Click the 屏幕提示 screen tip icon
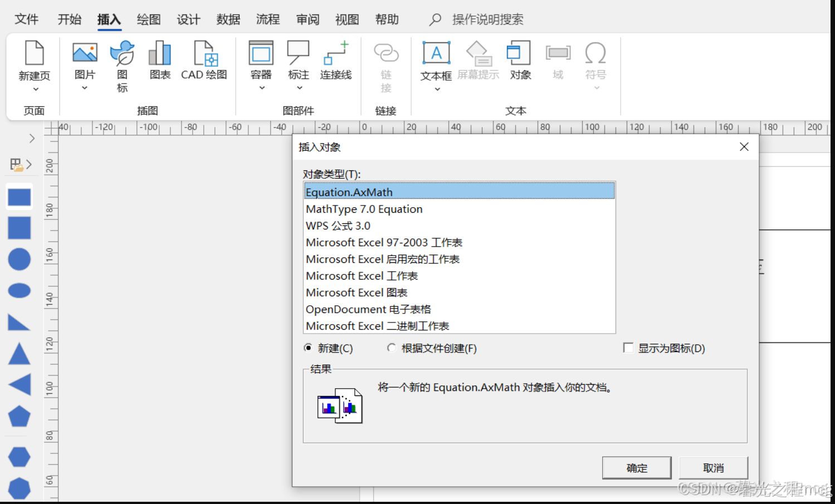This screenshot has height=504, width=835. click(x=478, y=53)
